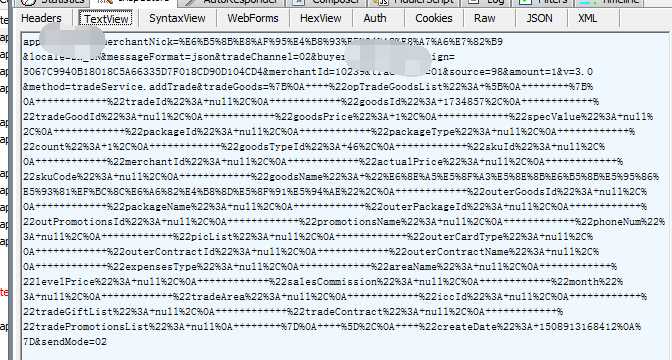
Task: Open the HexView tab
Action: 321,18
